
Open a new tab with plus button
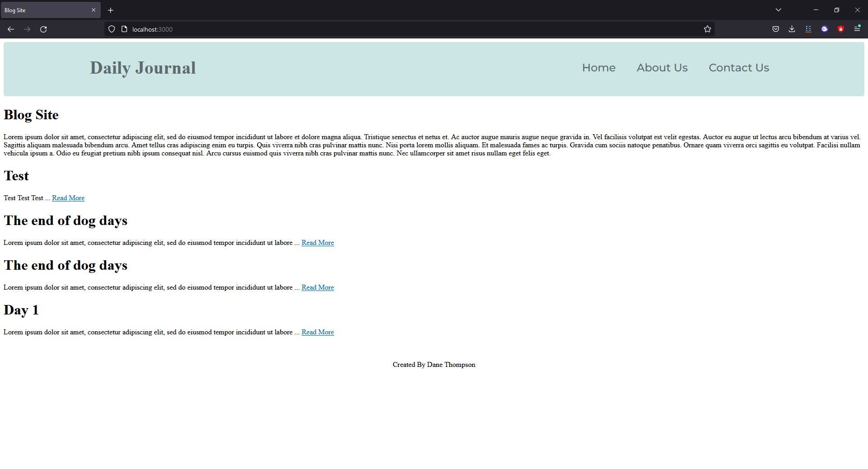(110, 10)
